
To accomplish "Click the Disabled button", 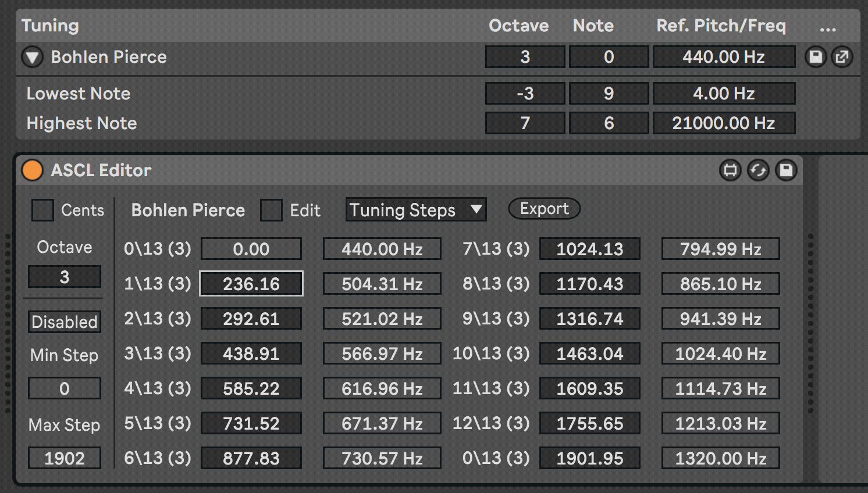I will pos(65,321).
